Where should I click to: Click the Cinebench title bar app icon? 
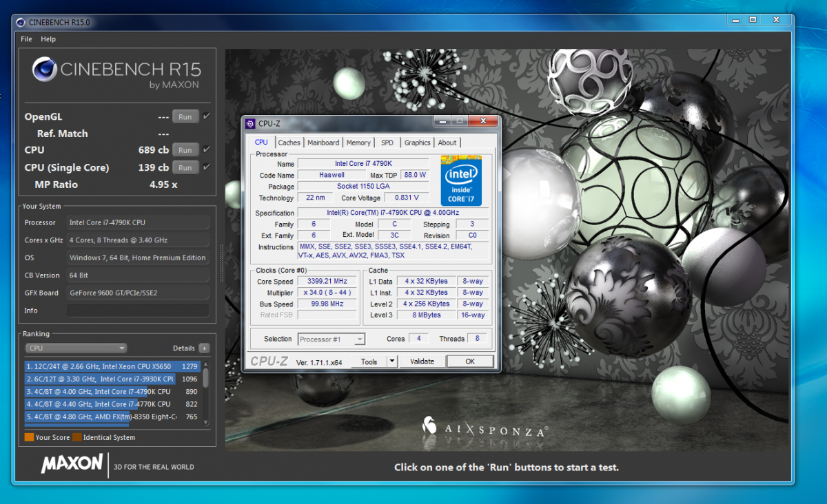coord(21,22)
